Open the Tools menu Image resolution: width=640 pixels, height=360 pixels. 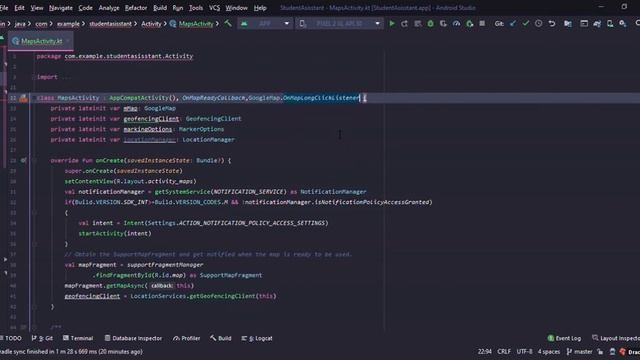[196, 8]
